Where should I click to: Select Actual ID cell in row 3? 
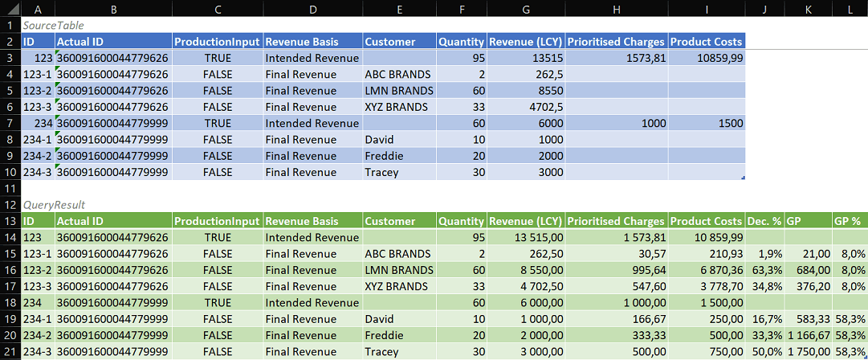[x=113, y=58]
